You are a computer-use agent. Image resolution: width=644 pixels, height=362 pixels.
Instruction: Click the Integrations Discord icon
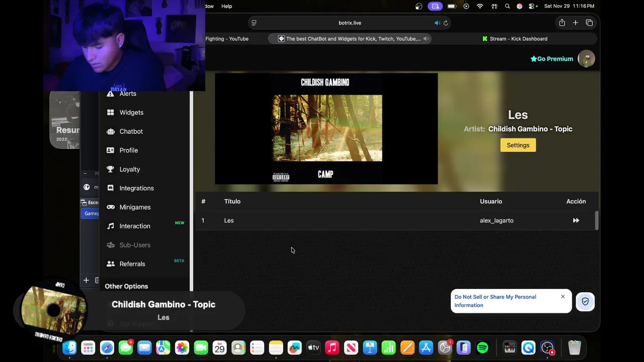click(x=111, y=188)
